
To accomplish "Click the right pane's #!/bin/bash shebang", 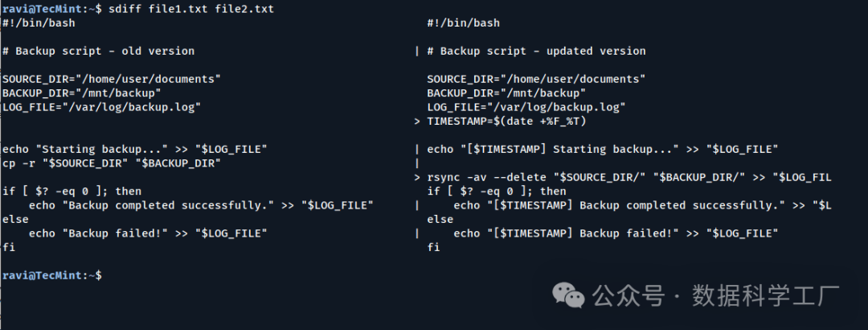I will click(463, 23).
